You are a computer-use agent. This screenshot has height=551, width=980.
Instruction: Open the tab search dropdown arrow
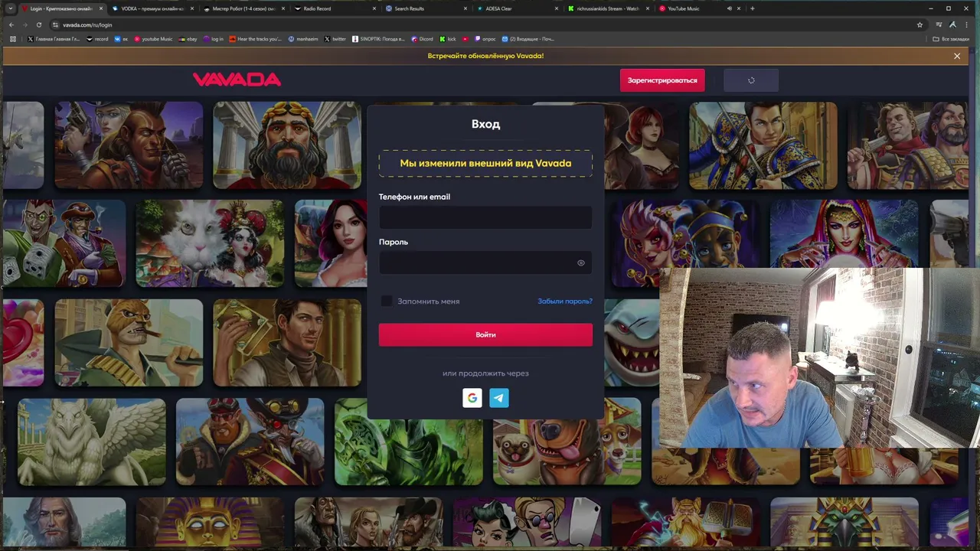(10, 8)
